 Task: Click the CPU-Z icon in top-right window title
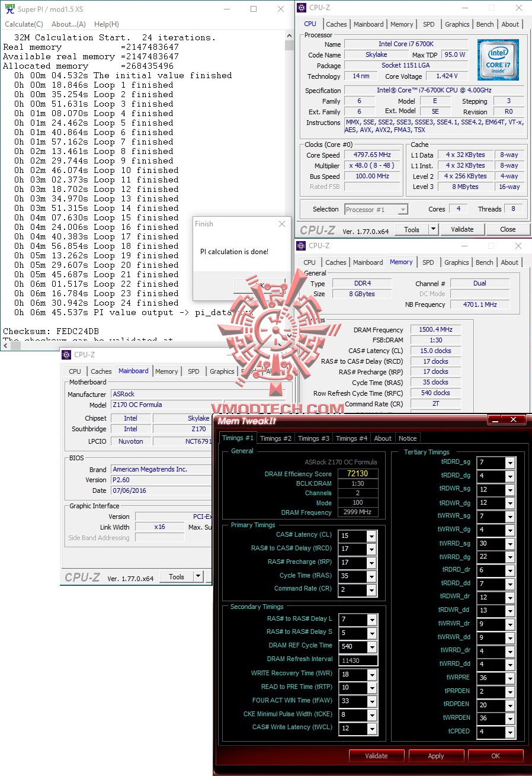click(302, 8)
